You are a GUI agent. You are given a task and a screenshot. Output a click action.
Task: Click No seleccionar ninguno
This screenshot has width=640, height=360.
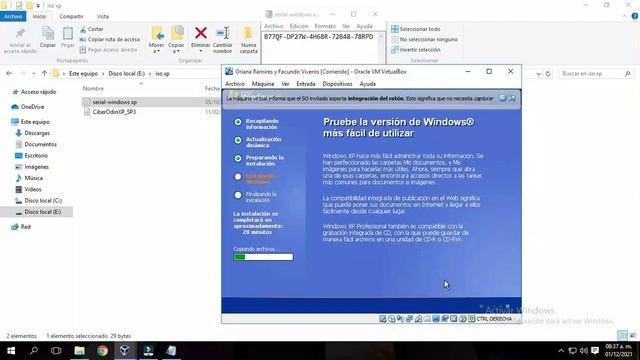[424, 39]
